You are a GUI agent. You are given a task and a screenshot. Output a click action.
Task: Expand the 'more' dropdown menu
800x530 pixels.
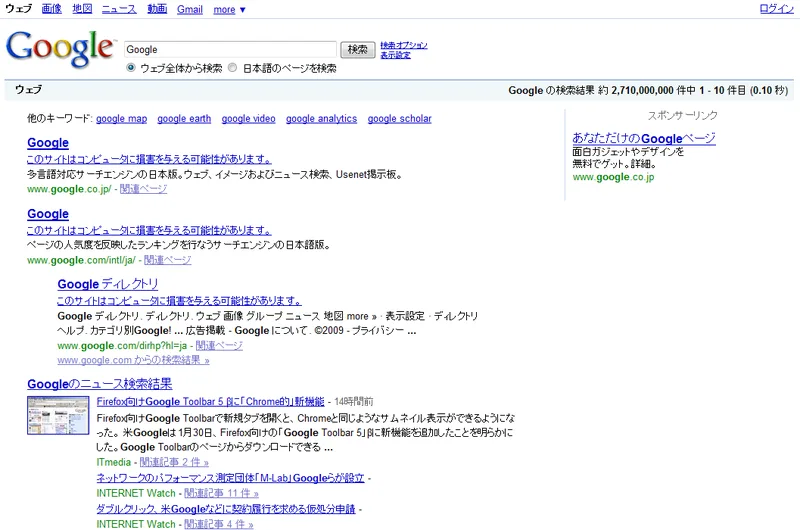229,10
